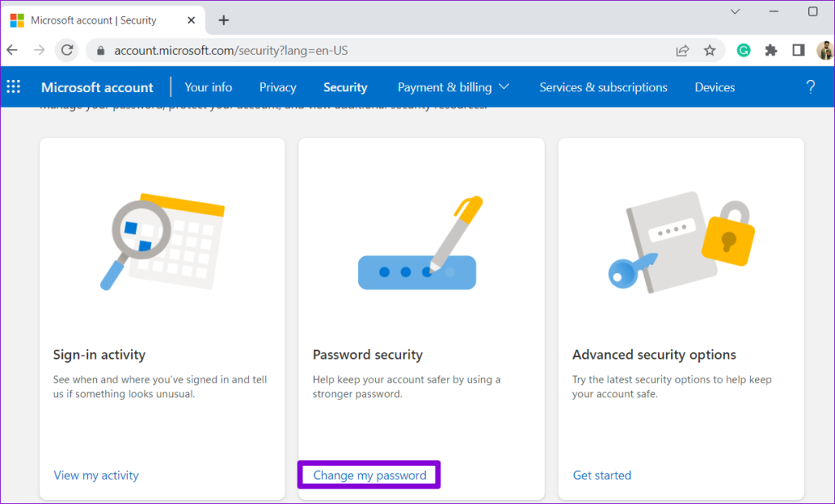
Task: Select the Password security heading
Action: (368, 354)
